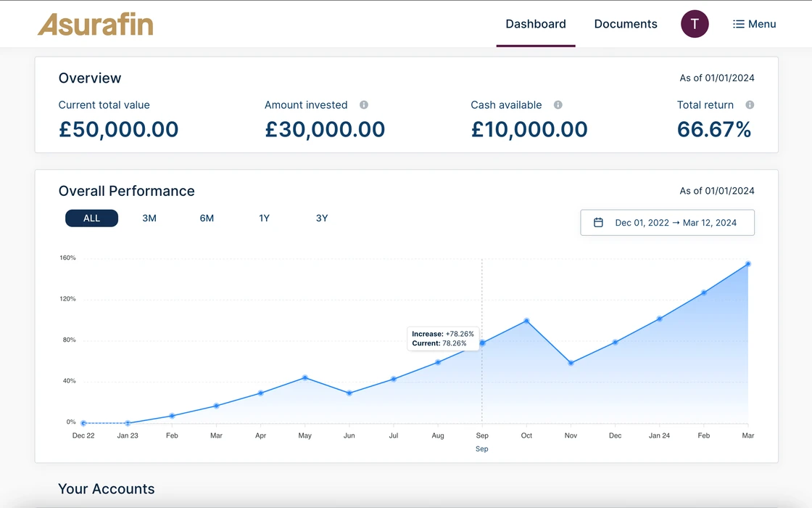Open the T user avatar
Image resolution: width=812 pixels, height=508 pixels.
(695, 24)
